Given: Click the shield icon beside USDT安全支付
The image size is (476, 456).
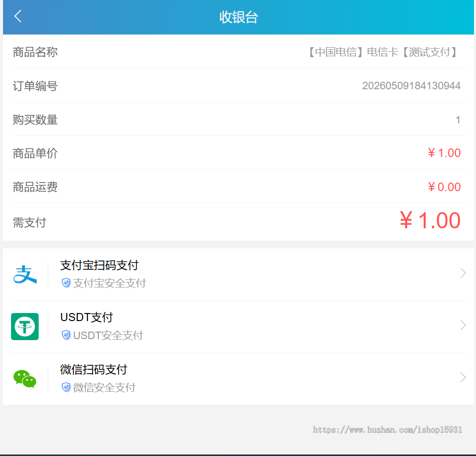Looking at the screenshot, I should (x=66, y=335).
